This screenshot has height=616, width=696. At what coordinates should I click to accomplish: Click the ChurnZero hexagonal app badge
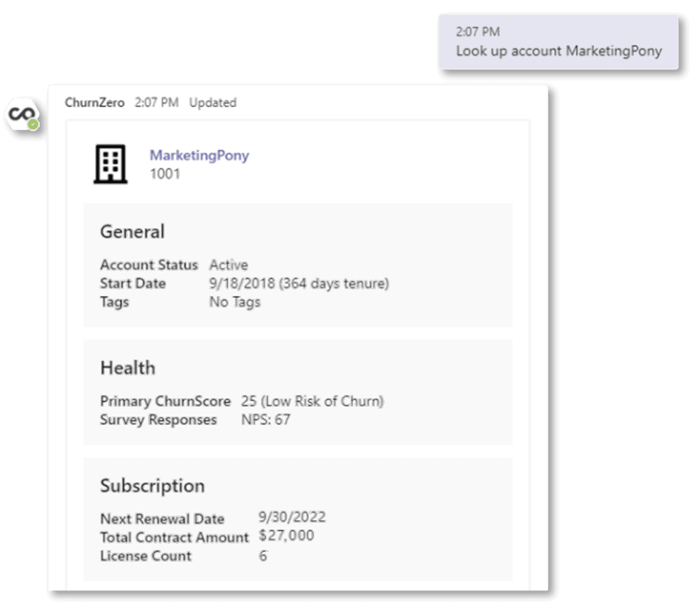(x=22, y=113)
